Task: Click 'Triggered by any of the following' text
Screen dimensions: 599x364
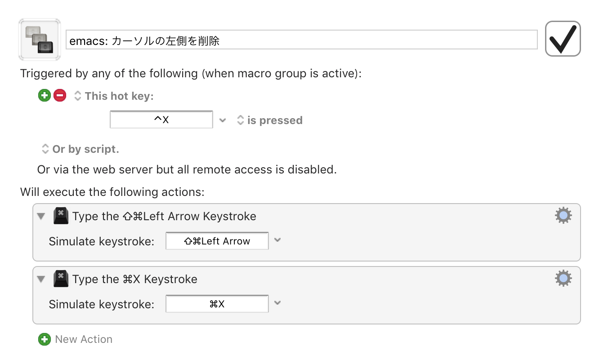Action: [x=191, y=73]
